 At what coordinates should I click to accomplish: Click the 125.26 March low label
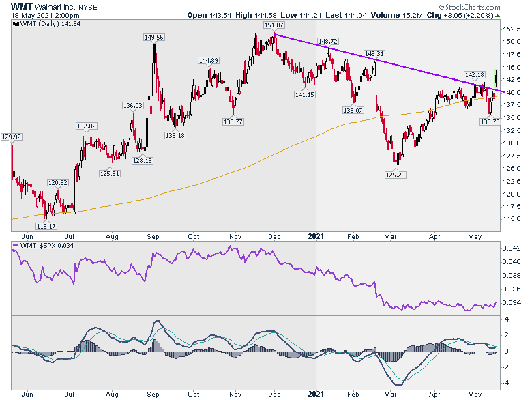click(x=396, y=175)
